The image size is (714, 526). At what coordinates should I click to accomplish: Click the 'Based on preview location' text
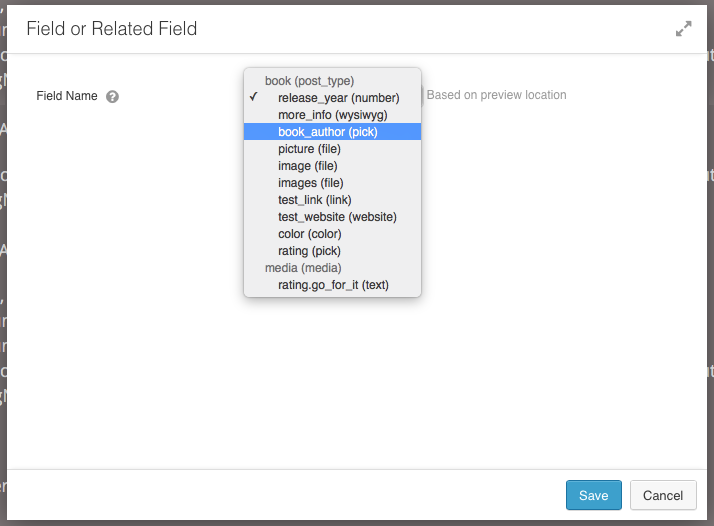click(496, 95)
